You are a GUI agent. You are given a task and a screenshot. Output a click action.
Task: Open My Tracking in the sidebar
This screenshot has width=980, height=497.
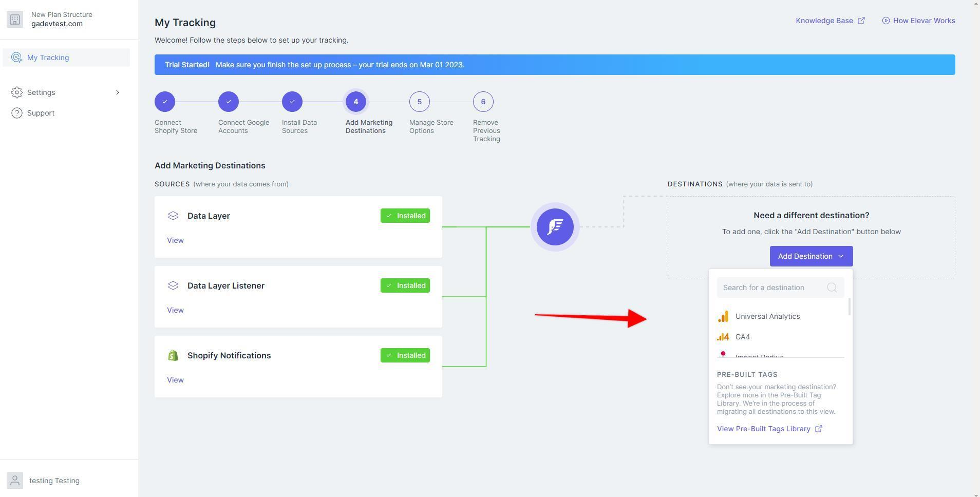[x=66, y=58]
